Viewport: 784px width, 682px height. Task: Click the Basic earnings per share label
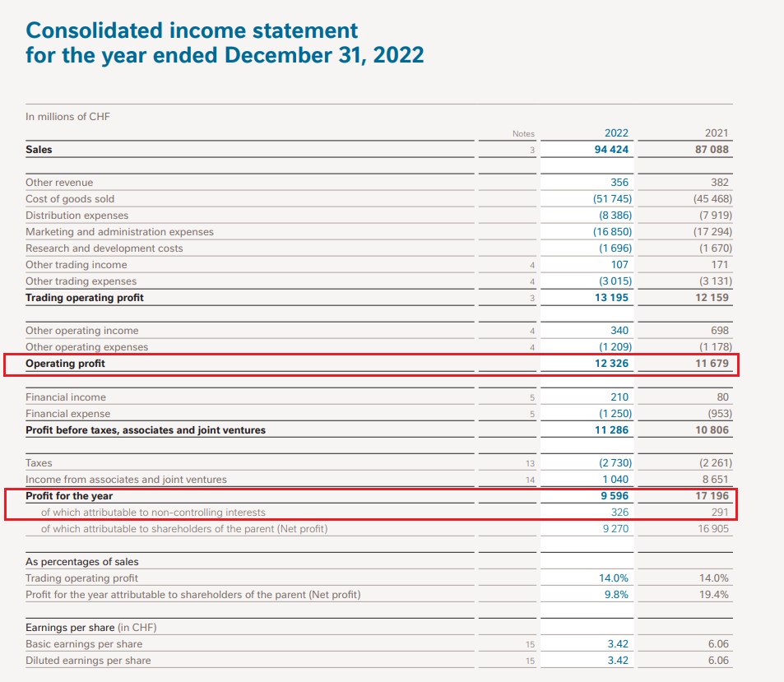84,644
